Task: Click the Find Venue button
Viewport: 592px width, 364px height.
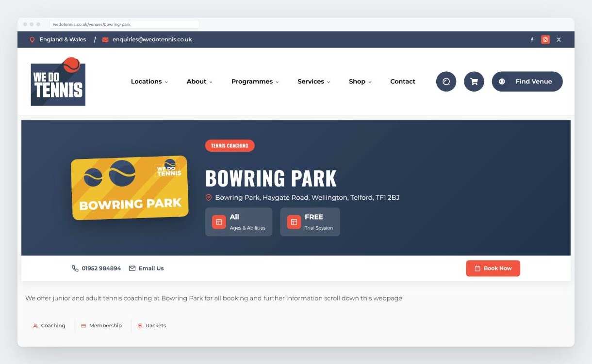Action: pyautogui.click(x=527, y=81)
